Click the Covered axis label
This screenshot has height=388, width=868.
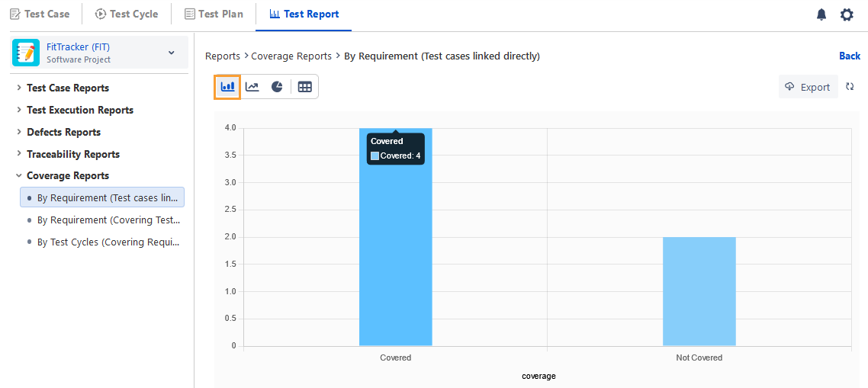(x=396, y=358)
